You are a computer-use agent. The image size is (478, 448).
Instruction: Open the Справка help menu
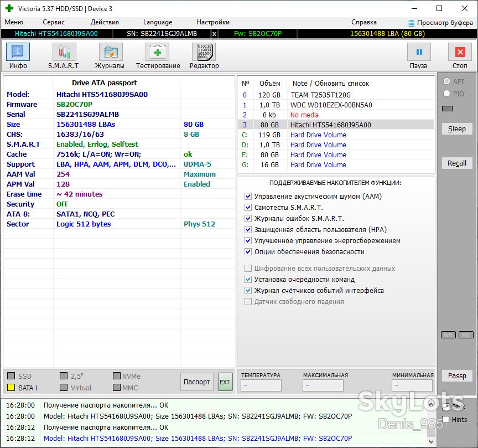(x=363, y=22)
